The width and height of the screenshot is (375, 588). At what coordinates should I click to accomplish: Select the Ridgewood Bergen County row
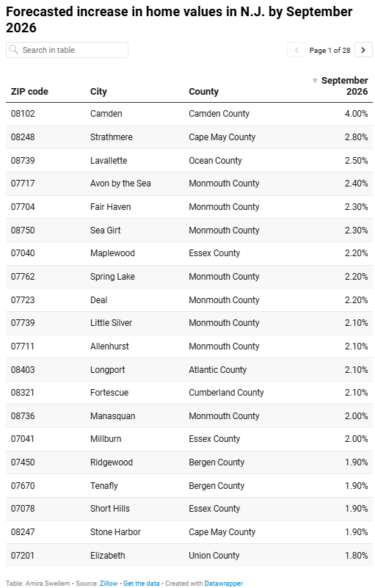pos(189,462)
